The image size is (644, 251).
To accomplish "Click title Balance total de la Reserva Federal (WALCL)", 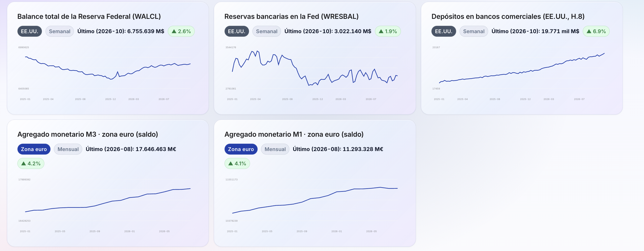I will tap(89, 16).
